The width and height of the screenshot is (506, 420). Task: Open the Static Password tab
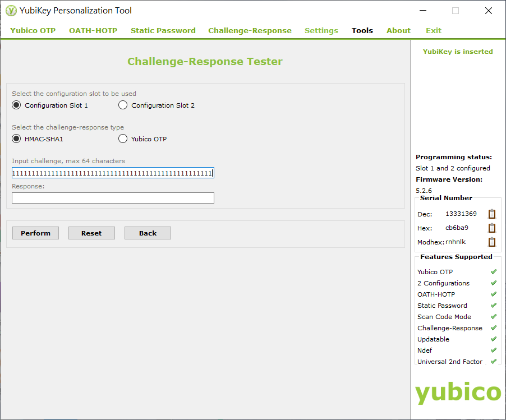pyautogui.click(x=163, y=31)
